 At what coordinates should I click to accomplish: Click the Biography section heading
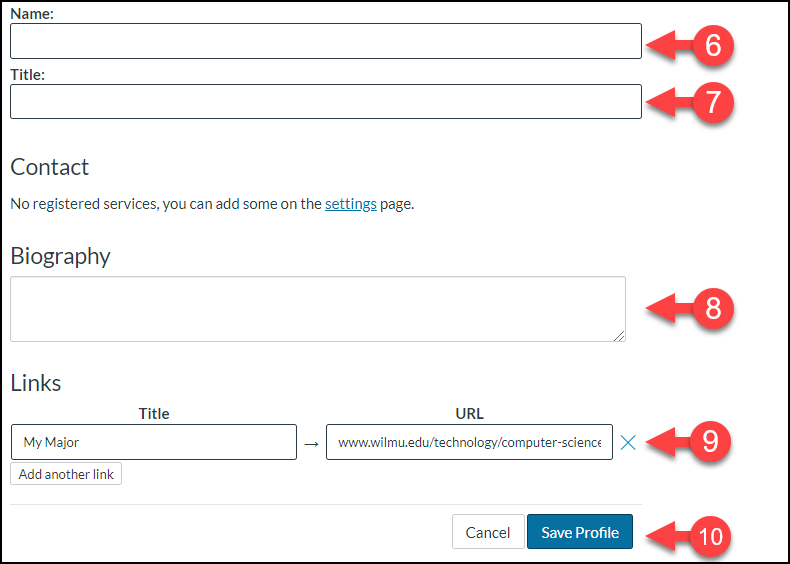pos(60,256)
